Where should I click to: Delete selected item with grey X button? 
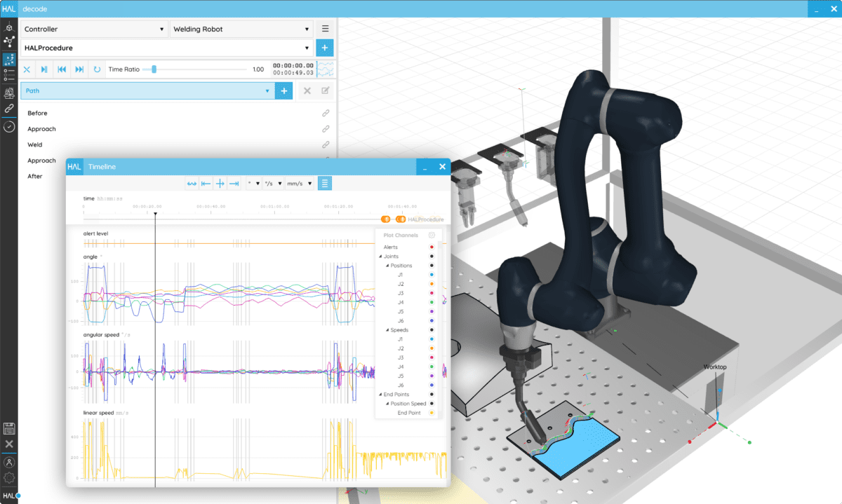307,91
